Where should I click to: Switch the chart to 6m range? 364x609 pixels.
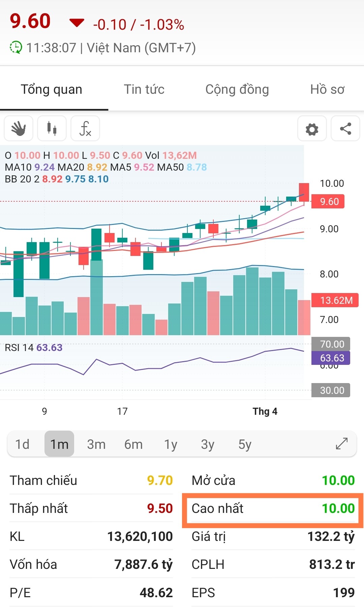(x=133, y=444)
